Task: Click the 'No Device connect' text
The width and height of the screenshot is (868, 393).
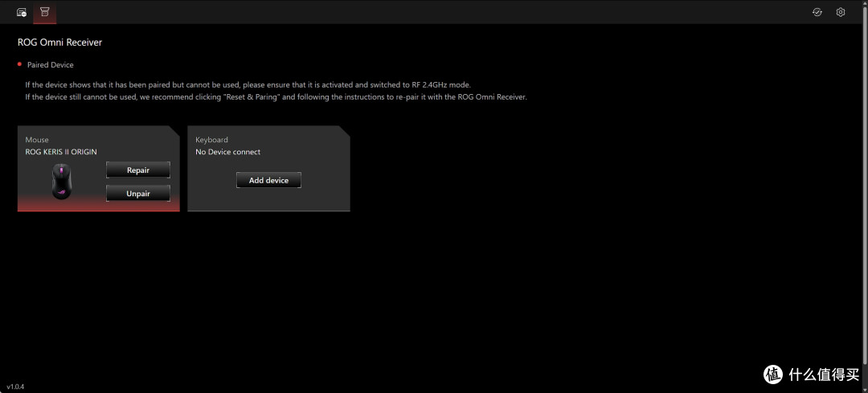Action: pyautogui.click(x=228, y=152)
